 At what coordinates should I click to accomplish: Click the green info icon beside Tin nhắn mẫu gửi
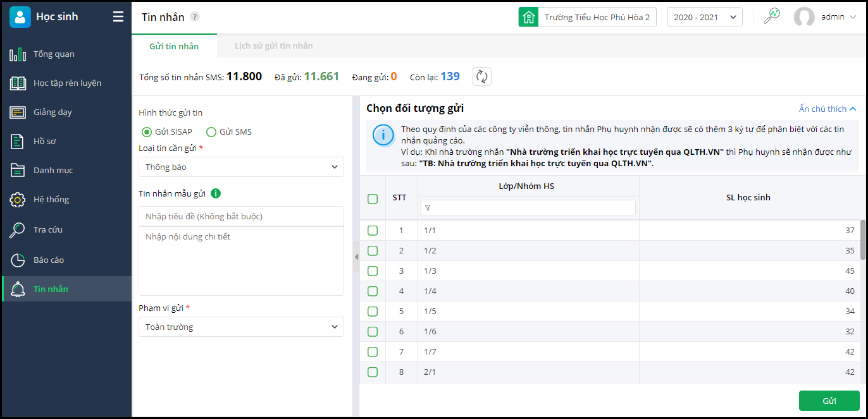215,193
